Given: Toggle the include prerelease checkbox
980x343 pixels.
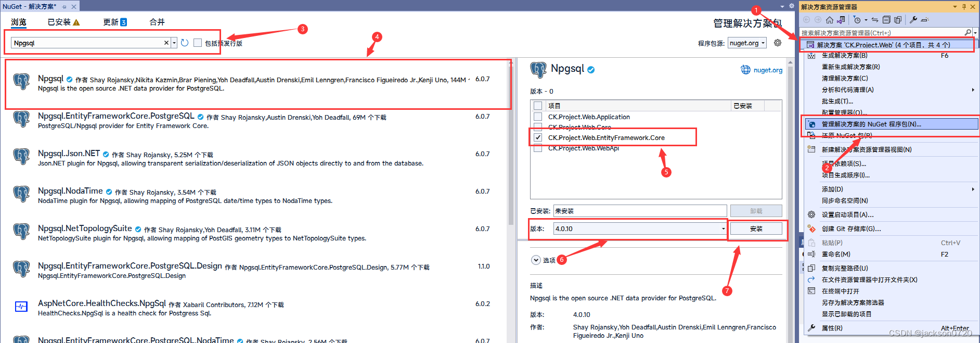Looking at the screenshot, I should pyautogui.click(x=198, y=43).
